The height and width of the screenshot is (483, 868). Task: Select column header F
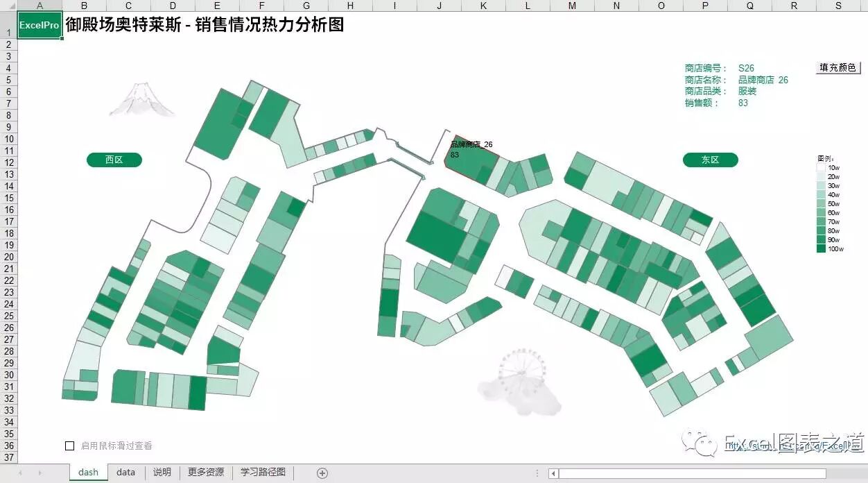(x=261, y=6)
